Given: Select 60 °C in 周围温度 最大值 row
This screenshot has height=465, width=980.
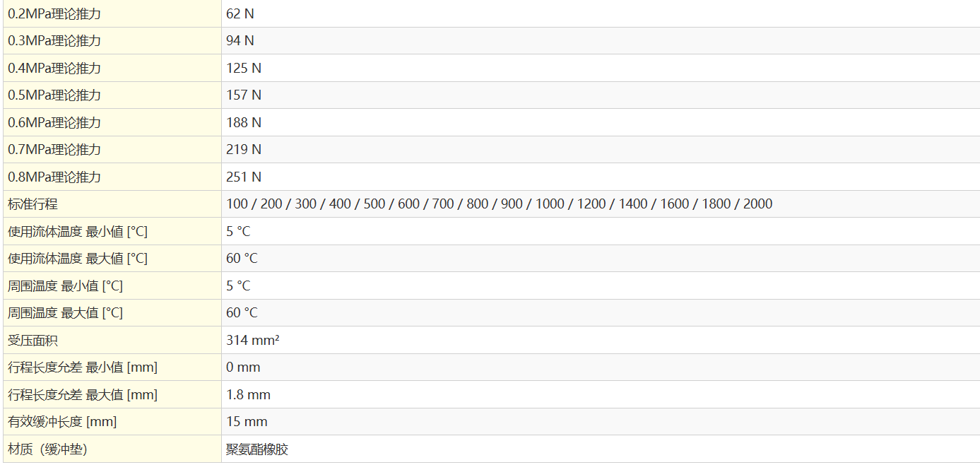Looking at the screenshot, I should coord(242,313).
